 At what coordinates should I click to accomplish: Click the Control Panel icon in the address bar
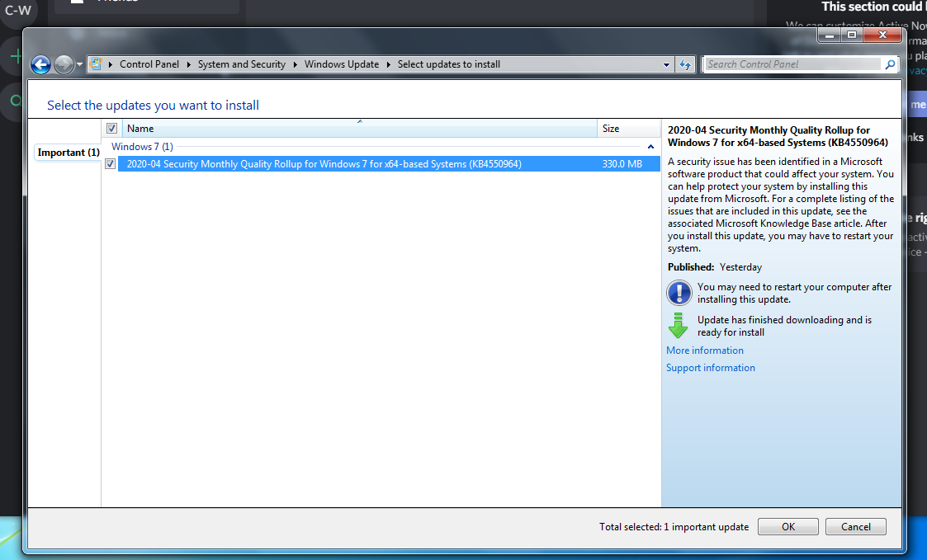[x=96, y=64]
